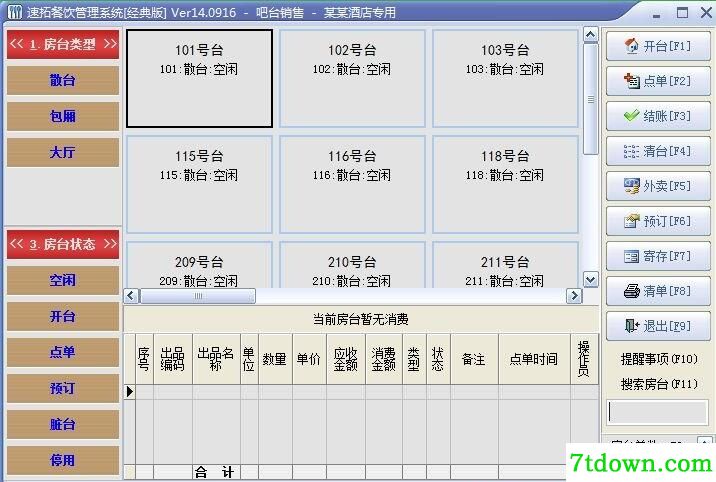The width and height of the screenshot is (716, 482).
Task: Show tables with 开台 status
Action: click(63, 316)
